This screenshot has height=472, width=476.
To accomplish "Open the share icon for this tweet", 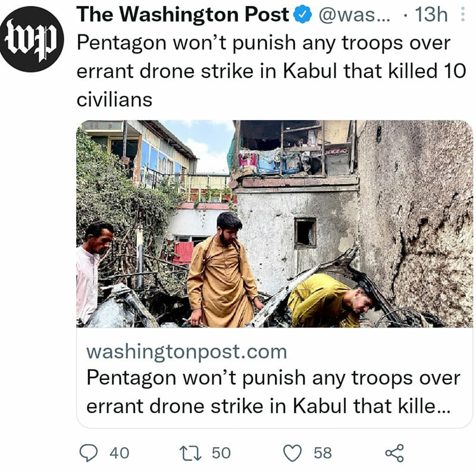I will pyautogui.click(x=394, y=453).
